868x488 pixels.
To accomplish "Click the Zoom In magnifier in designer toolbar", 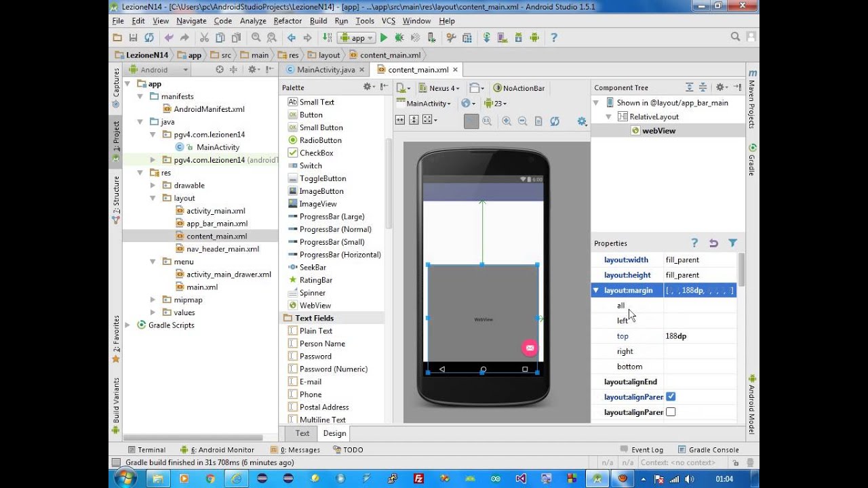I will [x=507, y=121].
